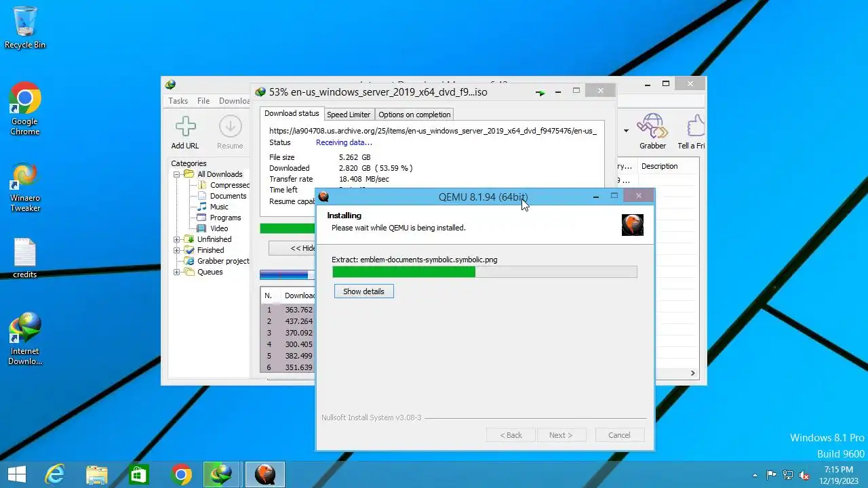Select Grabber projects in IDM tree

[223, 261]
